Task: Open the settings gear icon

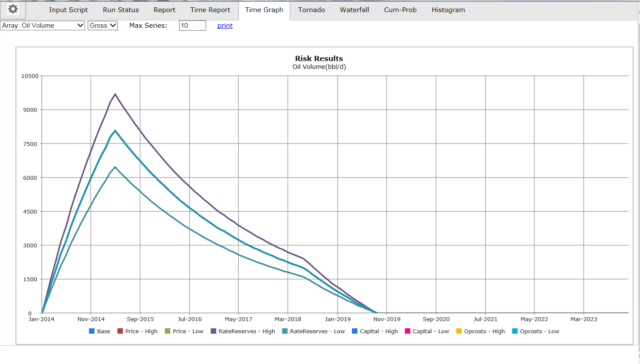Action: [13, 9]
